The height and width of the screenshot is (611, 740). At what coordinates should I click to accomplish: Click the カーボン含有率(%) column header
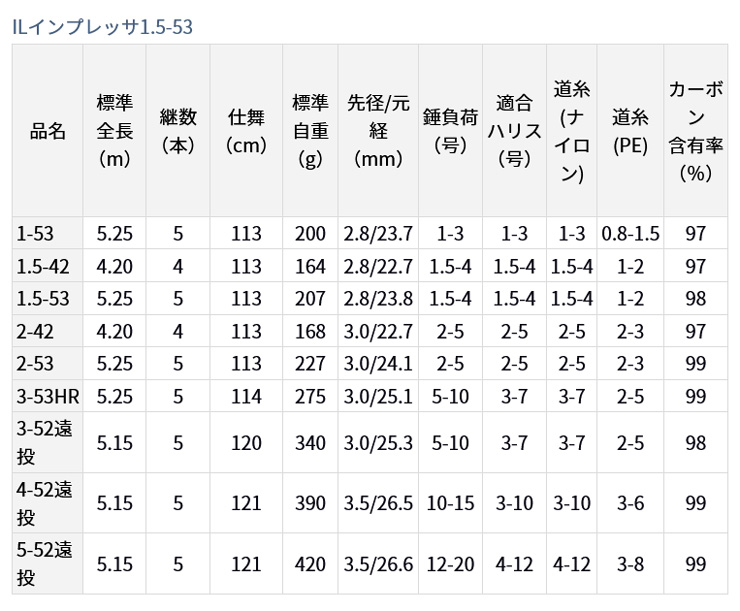pyautogui.click(x=695, y=131)
